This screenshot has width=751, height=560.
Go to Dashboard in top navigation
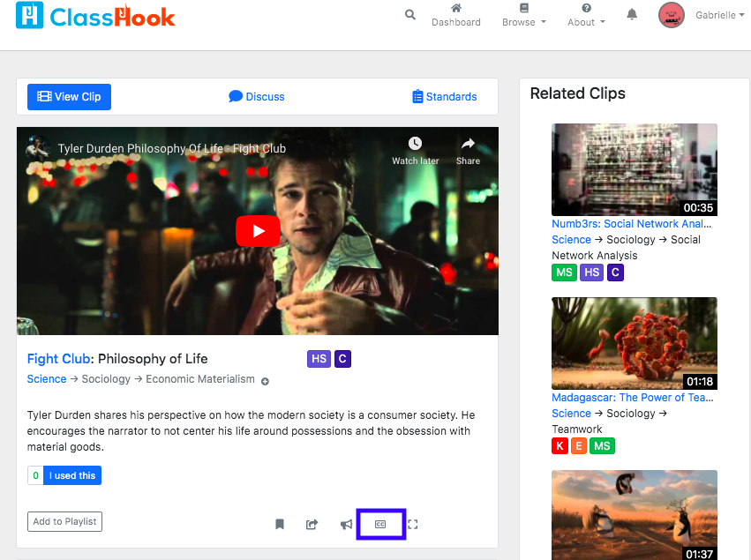click(x=456, y=15)
